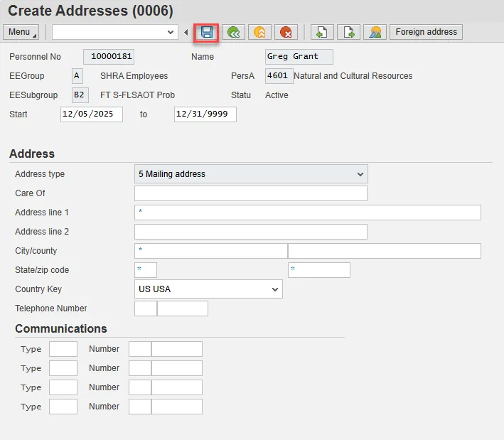The height and width of the screenshot is (440, 504).
Task: Click the Overview mountain icon
Action: [375, 32]
